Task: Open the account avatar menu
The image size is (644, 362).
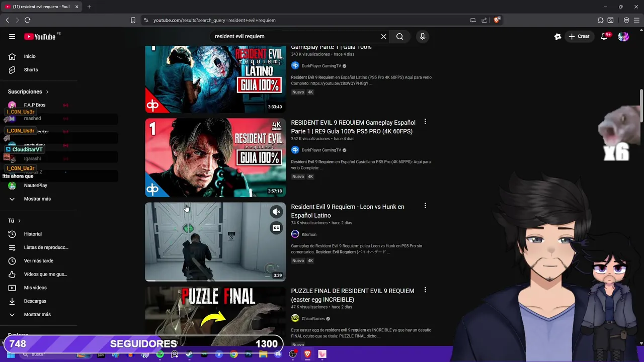Action: (x=623, y=36)
